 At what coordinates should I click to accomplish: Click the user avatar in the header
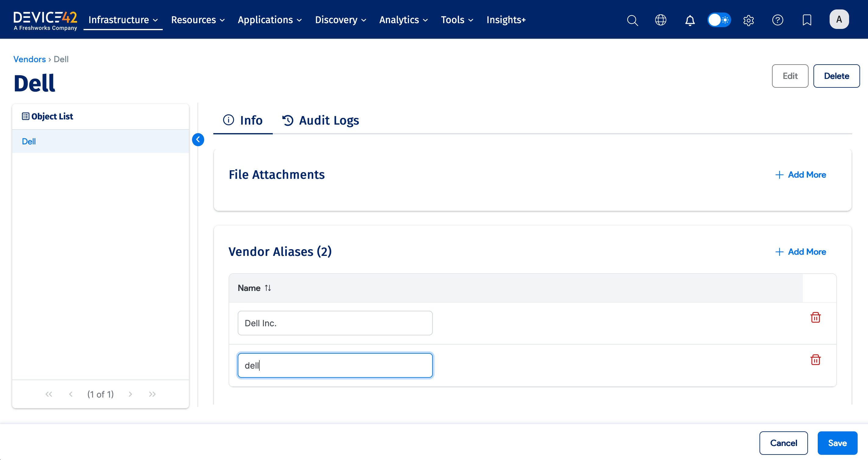pos(839,19)
